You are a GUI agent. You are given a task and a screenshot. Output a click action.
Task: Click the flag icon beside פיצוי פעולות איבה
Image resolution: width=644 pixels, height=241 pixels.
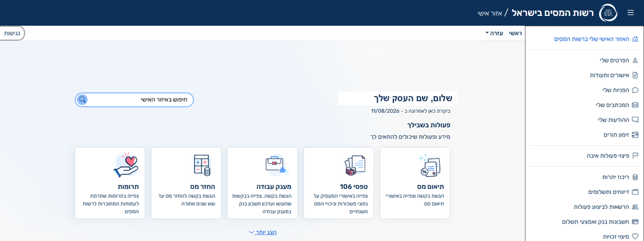[636, 156]
